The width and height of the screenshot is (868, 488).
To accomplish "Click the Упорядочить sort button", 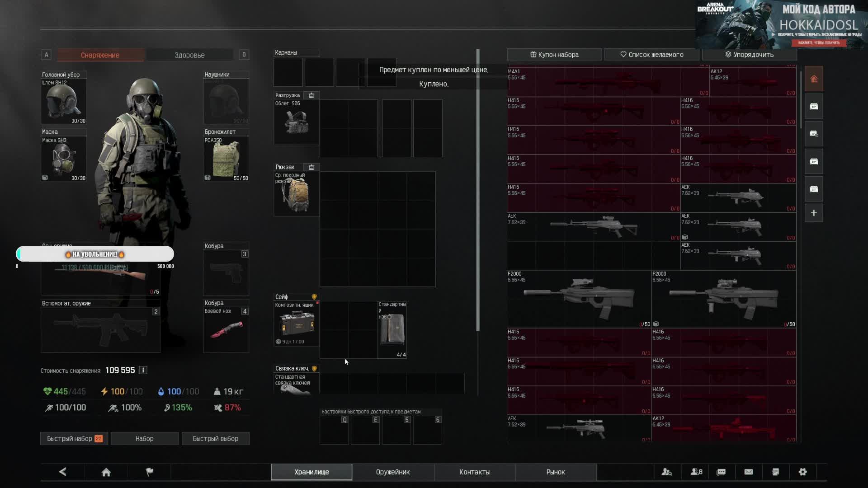I will [x=749, y=55].
